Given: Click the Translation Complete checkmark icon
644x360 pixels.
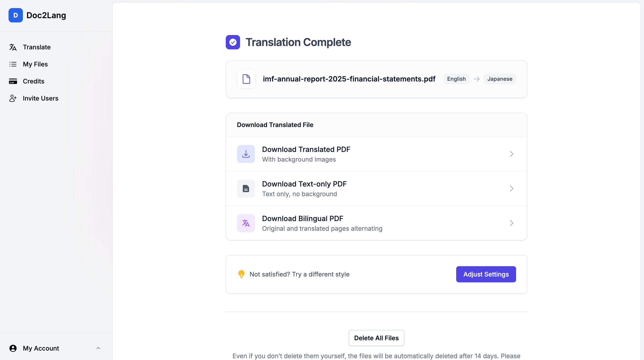Looking at the screenshot, I should [x=233, y=42].
